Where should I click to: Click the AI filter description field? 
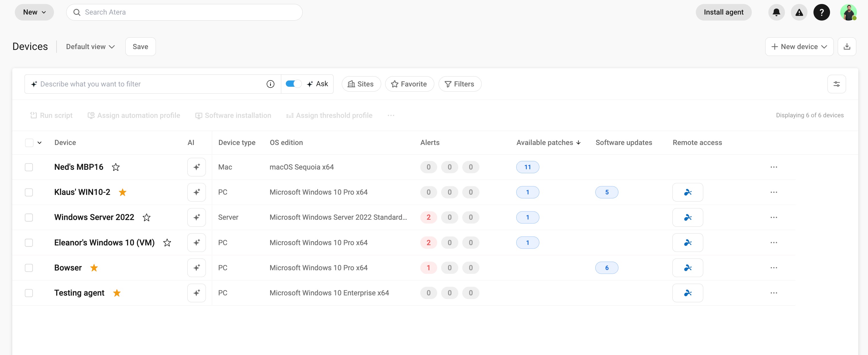coord(152,84)
